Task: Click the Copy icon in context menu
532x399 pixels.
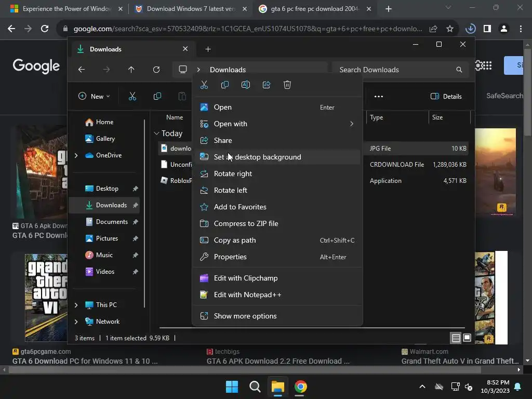Action: pos(224,85)
